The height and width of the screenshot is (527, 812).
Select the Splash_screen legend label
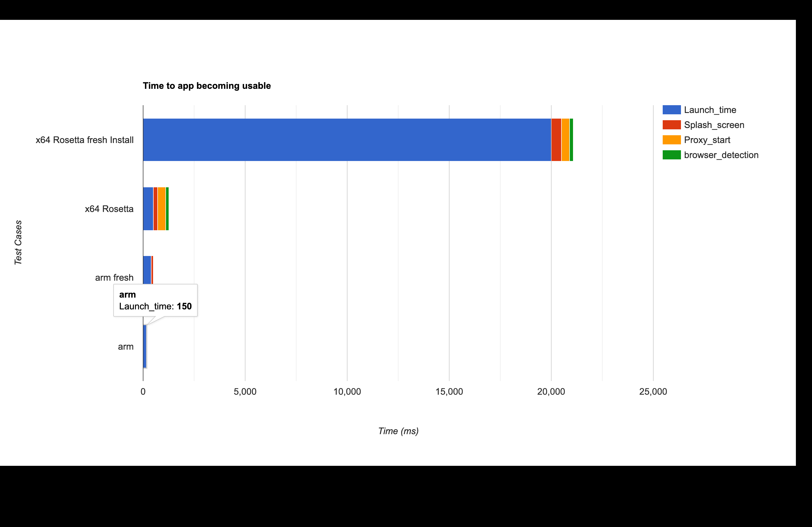[714, 125]
